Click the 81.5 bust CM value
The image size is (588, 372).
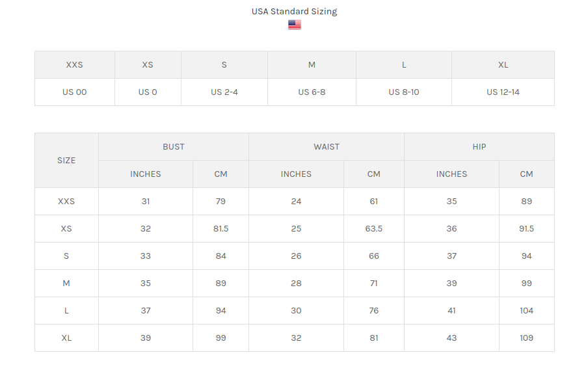pyautogui.click(x=220, y=229)
